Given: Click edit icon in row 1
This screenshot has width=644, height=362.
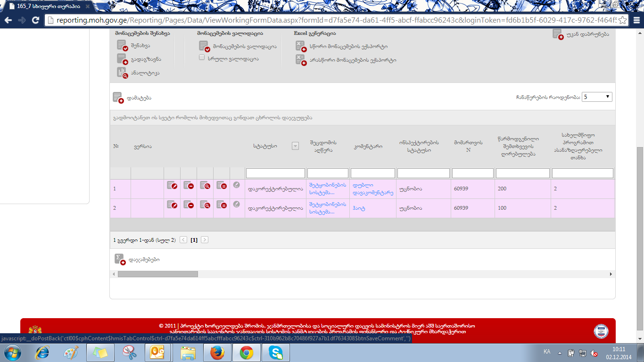Looking at the screenshot, I should pos(172,186).
